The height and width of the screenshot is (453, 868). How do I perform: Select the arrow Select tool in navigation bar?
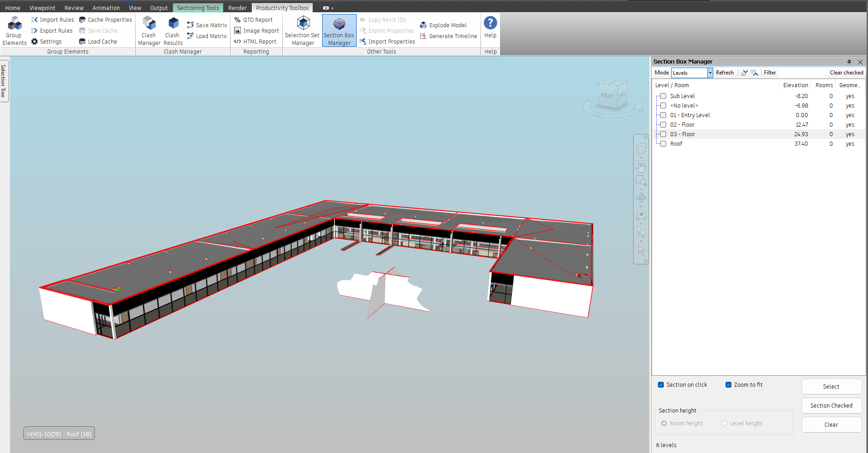[x=641, y=250]
